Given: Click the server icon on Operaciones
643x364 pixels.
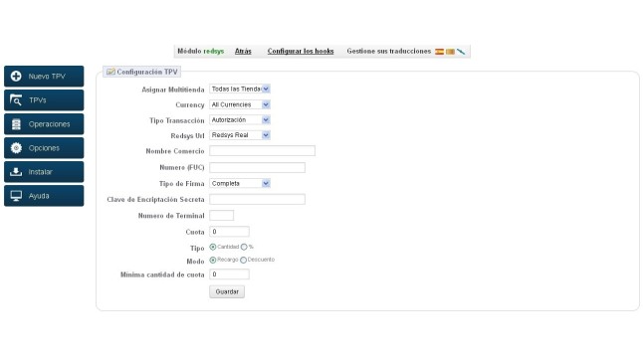Looking at the screenshot, I should click(16, 124).
